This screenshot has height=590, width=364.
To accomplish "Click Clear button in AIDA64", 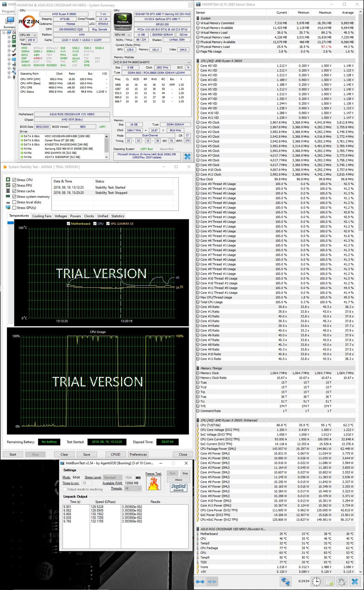I will click(x=64, y=454).
